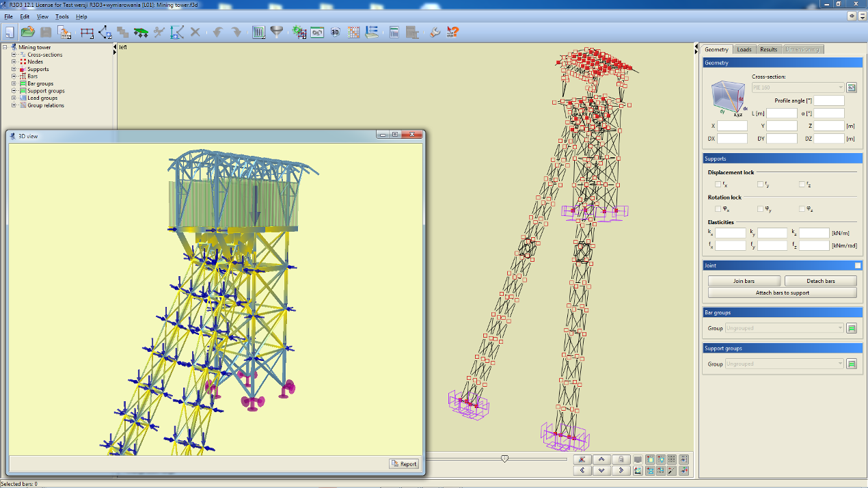Click the calculator icon in toolbar
868x488 pixels.
(394, 32)
